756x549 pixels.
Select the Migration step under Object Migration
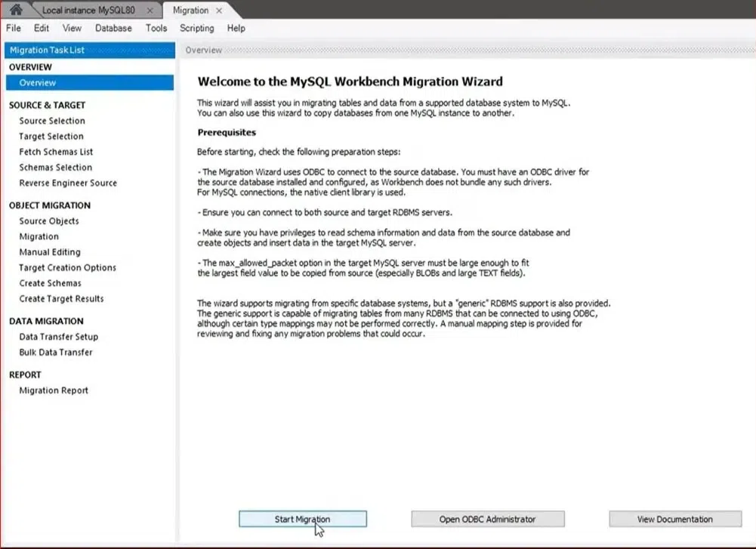tap(39, 236)
